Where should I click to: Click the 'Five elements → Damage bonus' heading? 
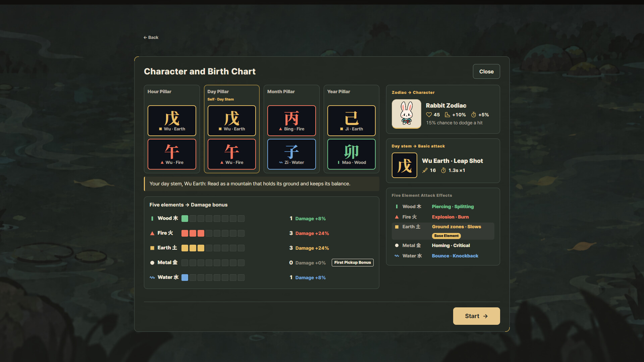(x=188, y=205)
